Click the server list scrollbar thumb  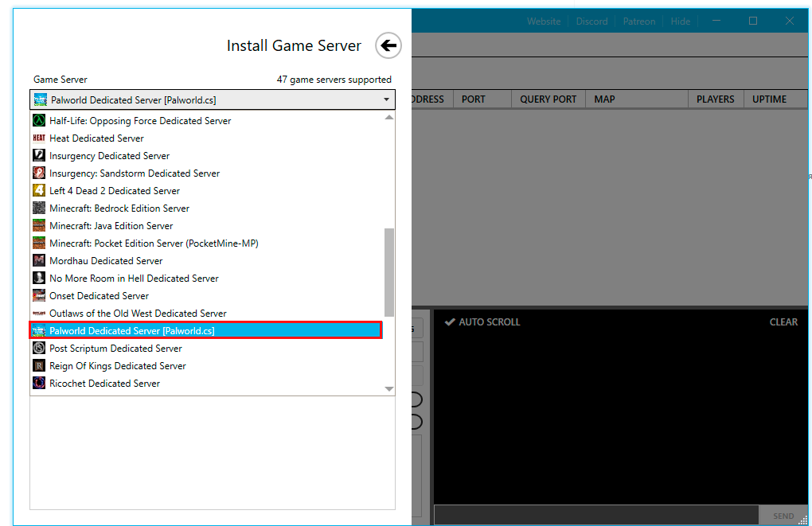pos(389,272)
